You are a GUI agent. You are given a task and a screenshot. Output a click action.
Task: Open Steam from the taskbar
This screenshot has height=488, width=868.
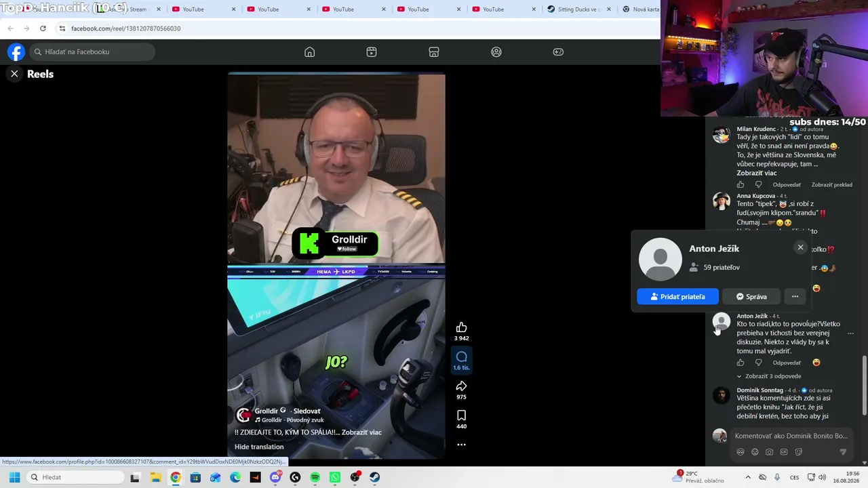click(375, 477)
